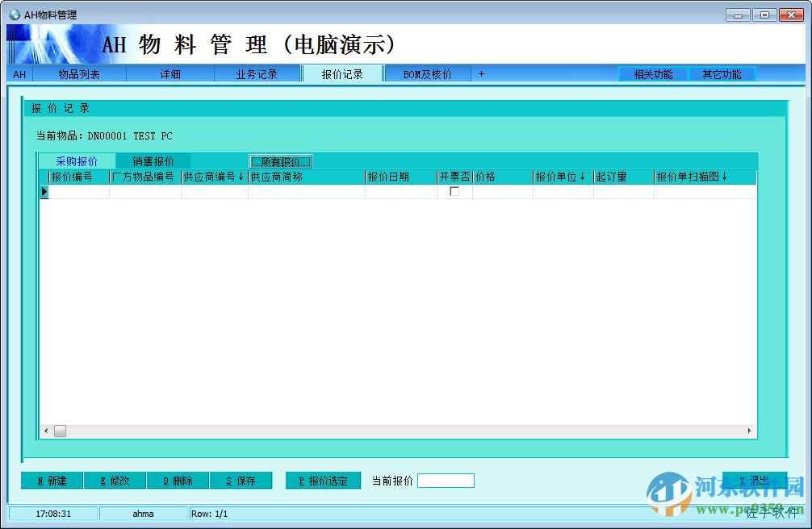Check the 开票否 checkbox in the grid row
The width and height of the screenshot is (812, 529).
click(454, 190)
